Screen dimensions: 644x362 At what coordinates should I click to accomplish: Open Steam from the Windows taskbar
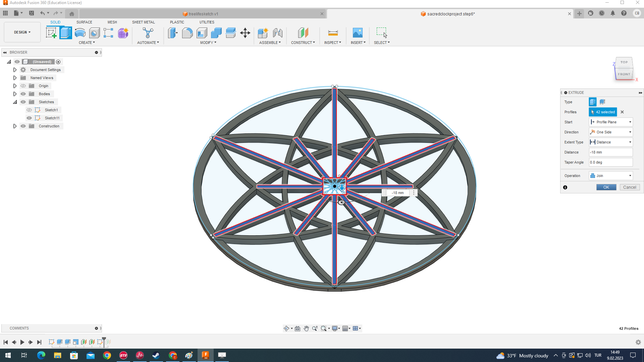click(156, 355)
